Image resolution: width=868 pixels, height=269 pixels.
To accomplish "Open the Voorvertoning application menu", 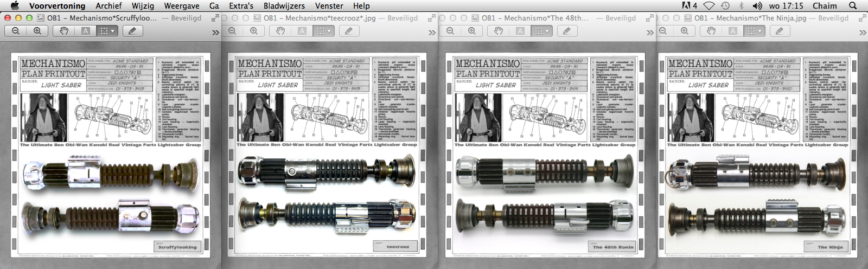I will [57, 5].
